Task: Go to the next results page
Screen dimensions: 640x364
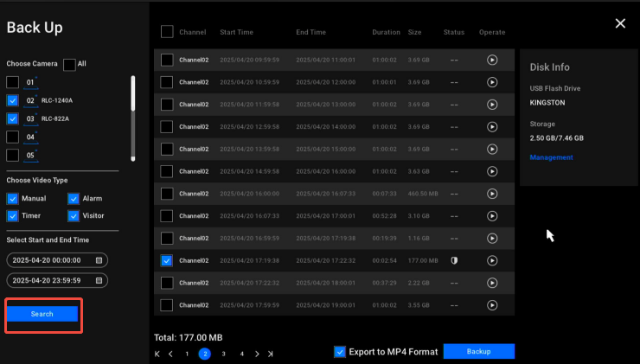Action: pyautogui.click(x=257, y=354)
